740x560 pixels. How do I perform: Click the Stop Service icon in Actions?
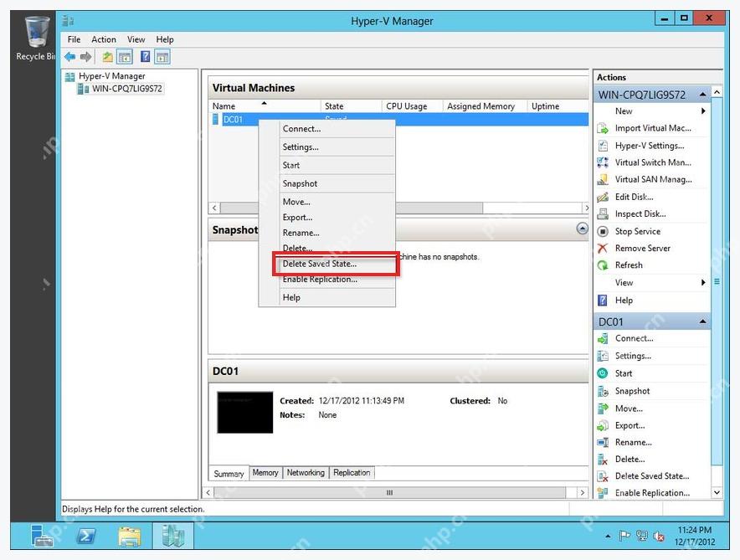coord(603,231)
